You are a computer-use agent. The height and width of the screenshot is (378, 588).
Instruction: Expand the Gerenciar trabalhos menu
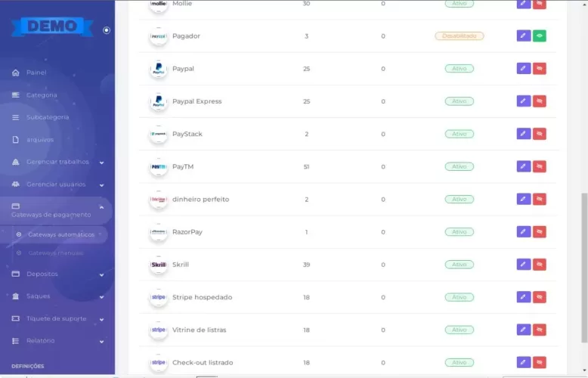(101, 162)
